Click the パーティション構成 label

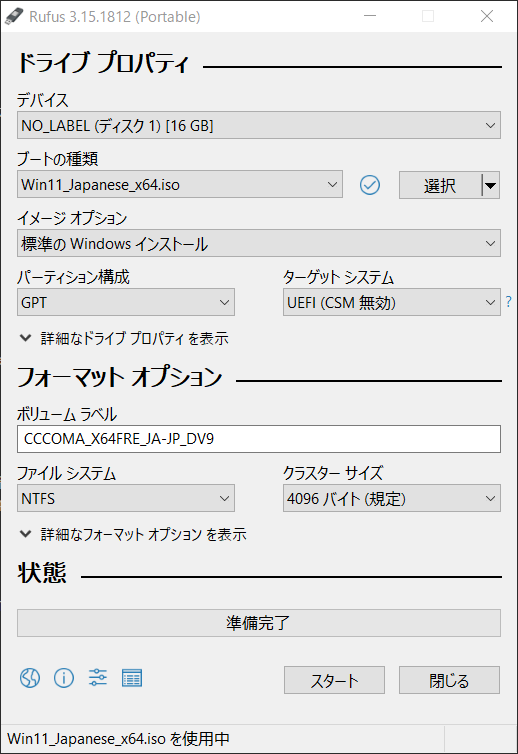click(74, 277)
